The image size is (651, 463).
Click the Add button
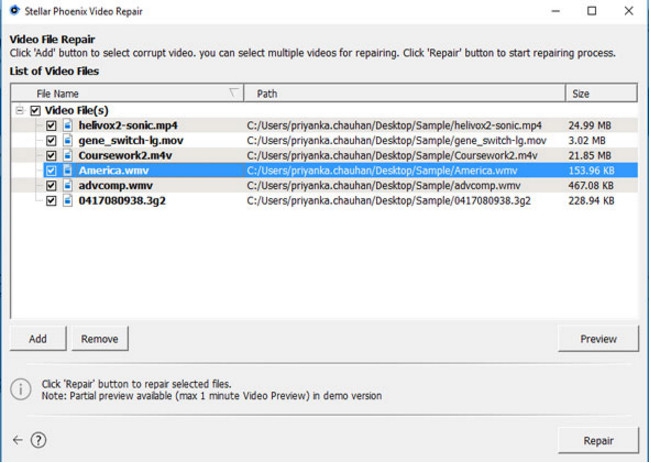tap(38, 338)
